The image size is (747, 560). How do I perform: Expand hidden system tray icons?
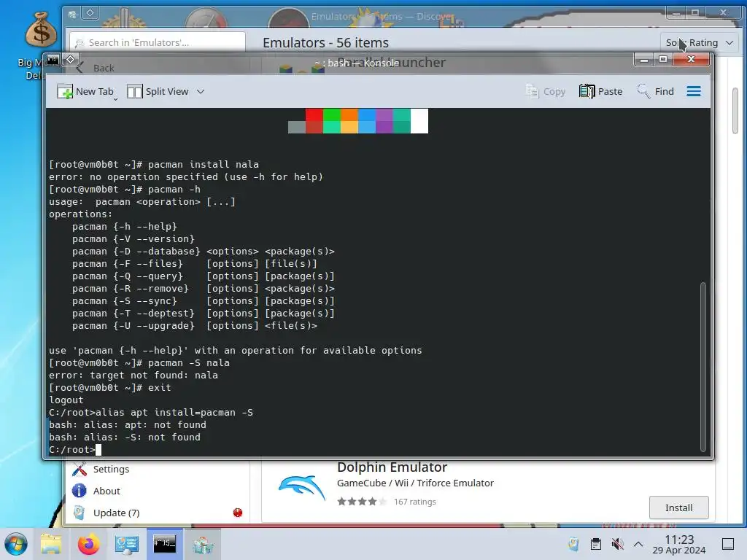click(x=638, y=544)
